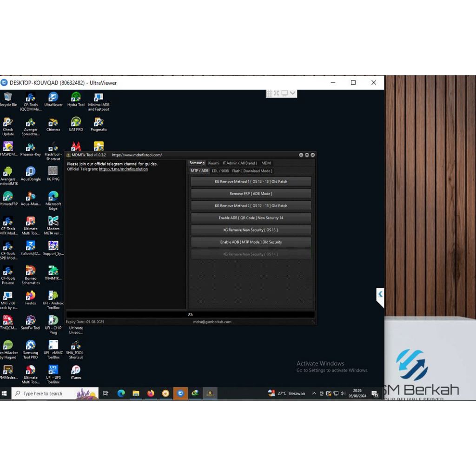The height and width of the screenshot is (476, 476).
Task: Launch Microsoft Edge from the desktop icon
Action: pyautogui.click(x=53, y=201)
